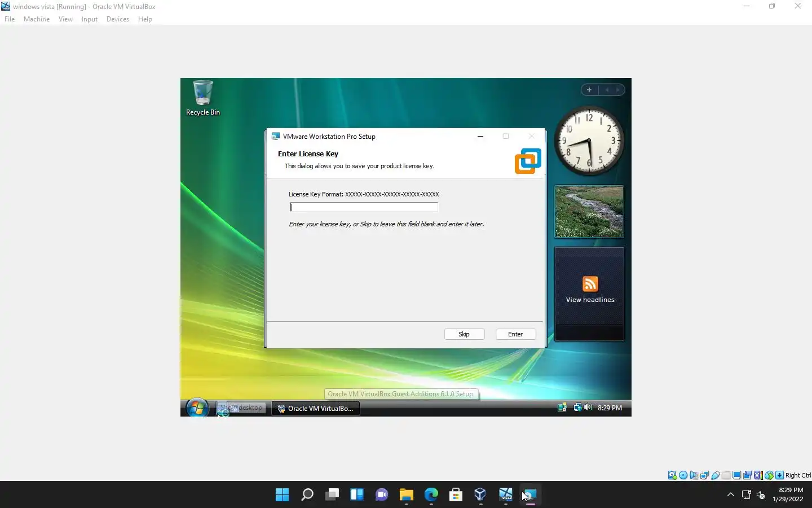
Task: Open the View menu
Action: (65, 19)
